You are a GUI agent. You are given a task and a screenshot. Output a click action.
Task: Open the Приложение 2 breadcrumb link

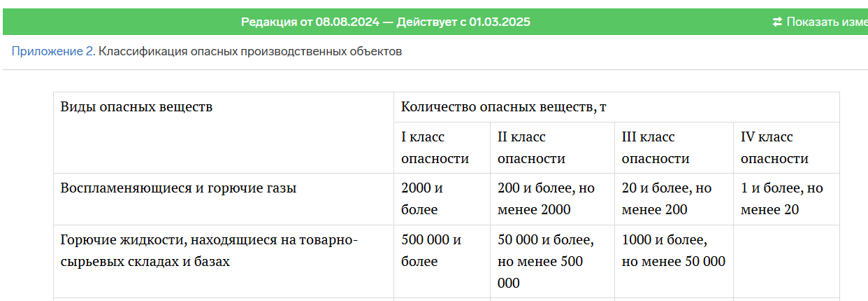tap(53, 51)
